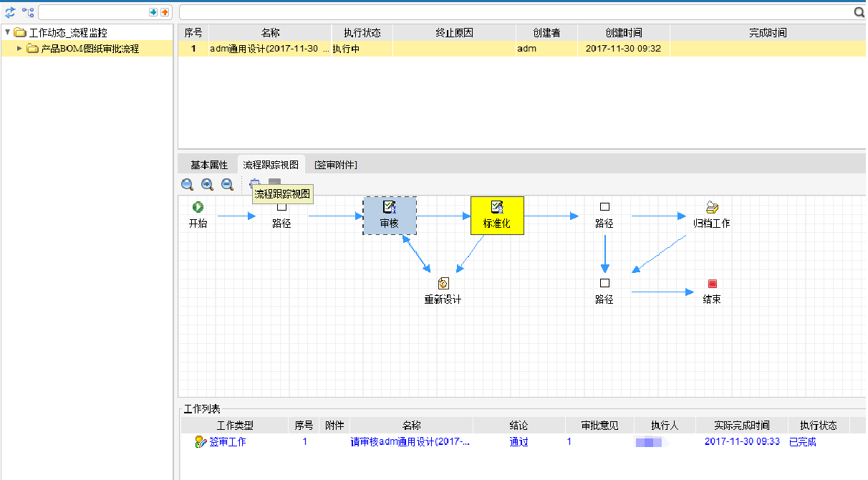Click the 创建时间 column header
Image resolution: width=868 pixels, height=480 pixels.
click(x=623, y=33)
